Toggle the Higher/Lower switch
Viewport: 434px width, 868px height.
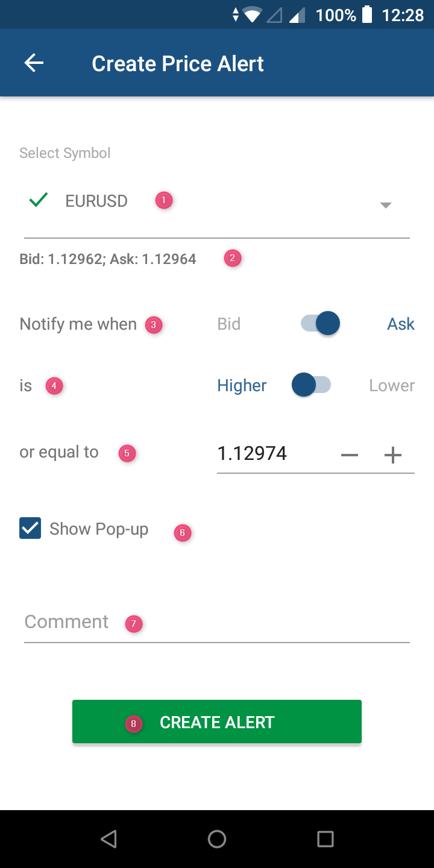coord(311,385)
